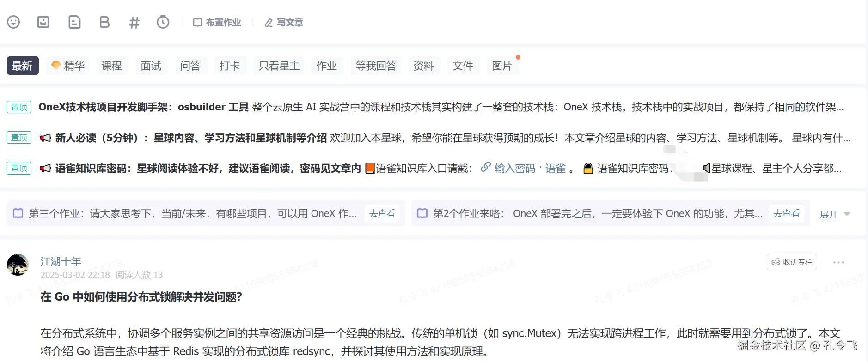
Task: Click 第三个作业 homework text
Action: click(x=193, y=213)
